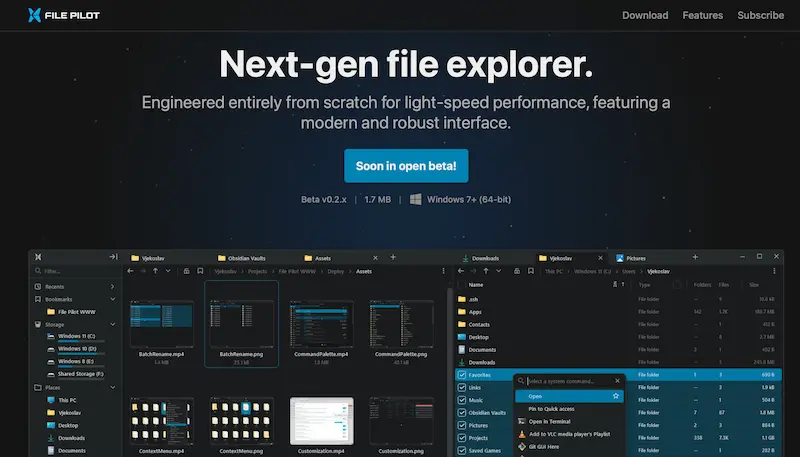
Task: Open the Download link in the site header
Action: [645, 15]
